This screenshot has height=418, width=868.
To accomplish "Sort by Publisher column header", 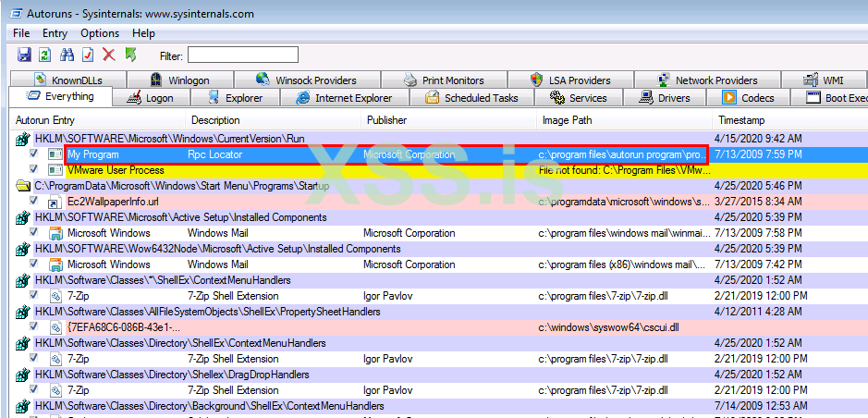I will [x=448, y=120].
